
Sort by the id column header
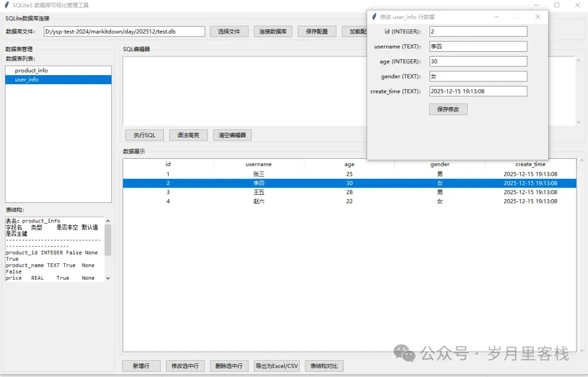pyautogui.click(x=168, y=164)
